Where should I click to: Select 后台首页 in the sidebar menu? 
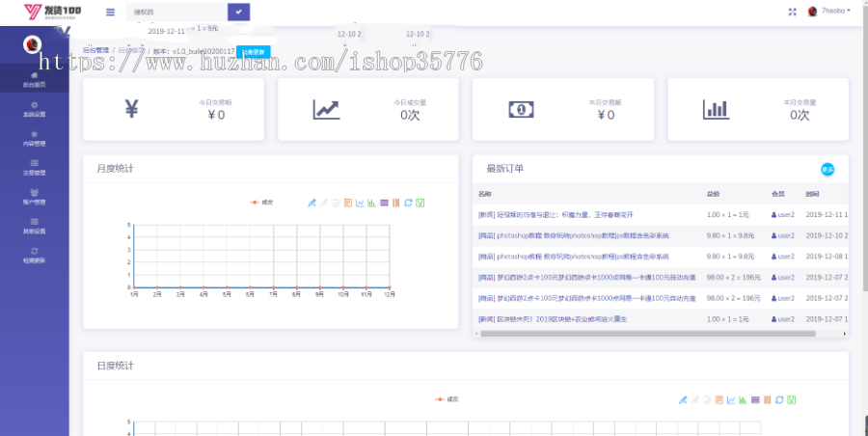(35, 80)
